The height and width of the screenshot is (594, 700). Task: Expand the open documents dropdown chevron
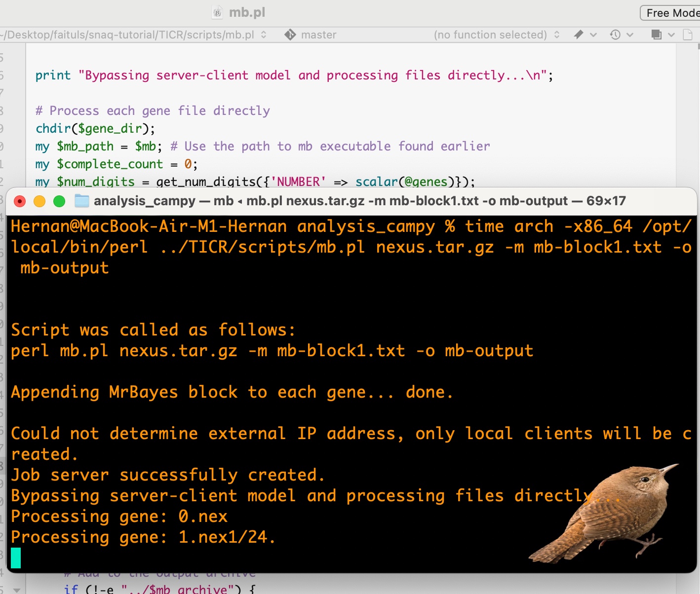671,35
